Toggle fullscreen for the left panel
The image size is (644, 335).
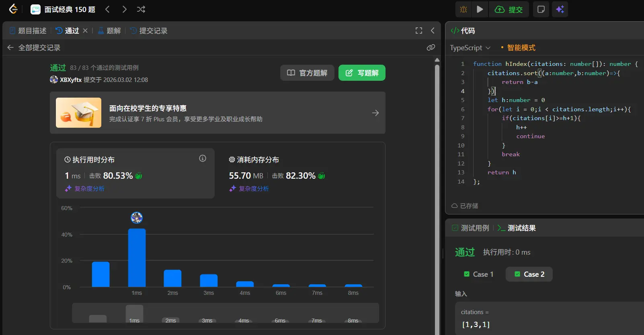click(x=419, y=31)
